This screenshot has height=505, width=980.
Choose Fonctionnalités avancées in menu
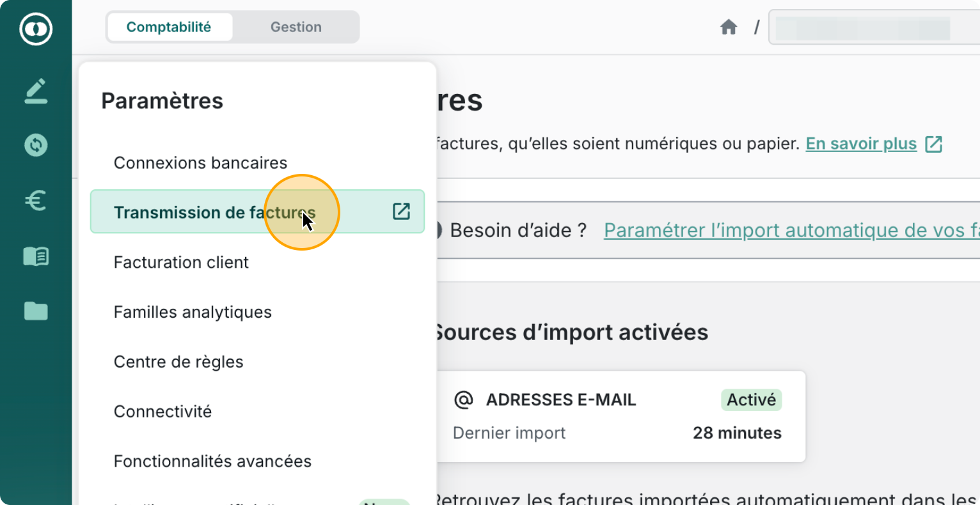pos(212,462)
